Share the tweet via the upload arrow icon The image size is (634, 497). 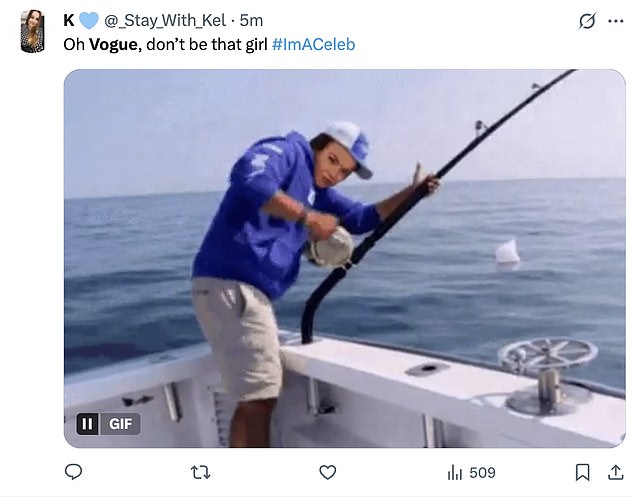pyautogui.click(x=614, y=472)
